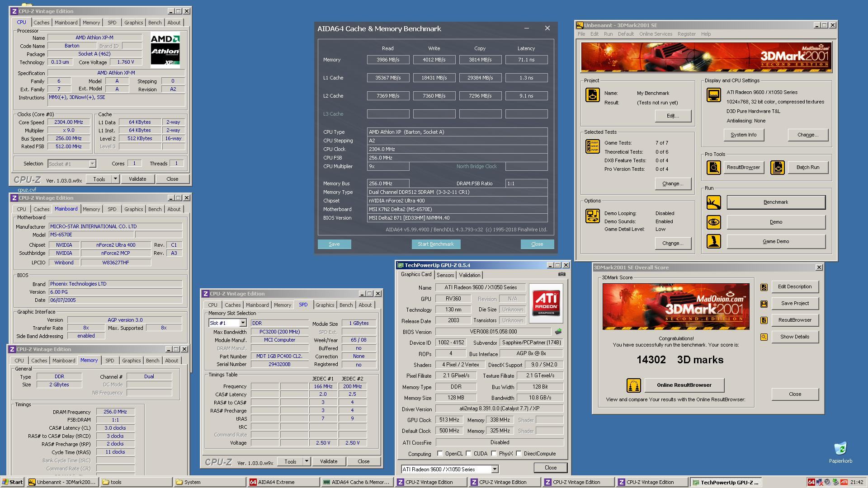Click the GPU-Z screenshot camera icon

pyautogui.click(x=561, y=274)
